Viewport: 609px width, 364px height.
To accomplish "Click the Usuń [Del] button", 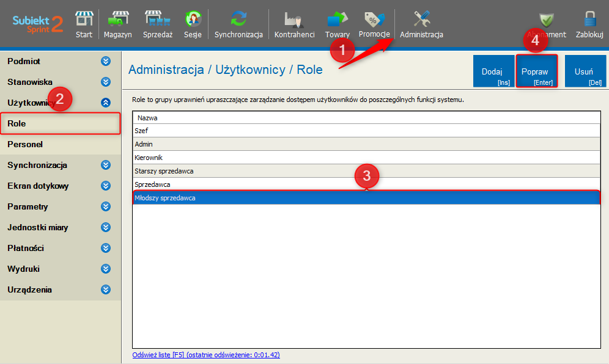I will coord(585,71).
